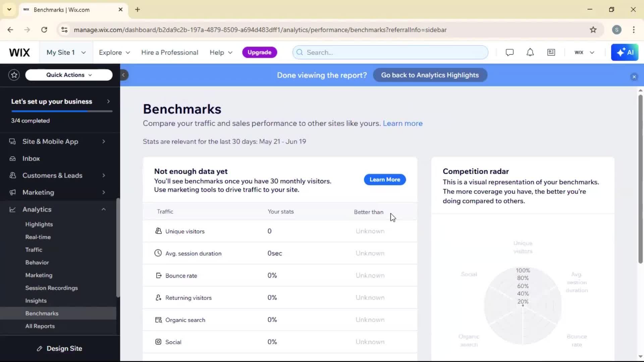
Task: Open the My Site 1 dropdown
Action: [x=66, y=53]
